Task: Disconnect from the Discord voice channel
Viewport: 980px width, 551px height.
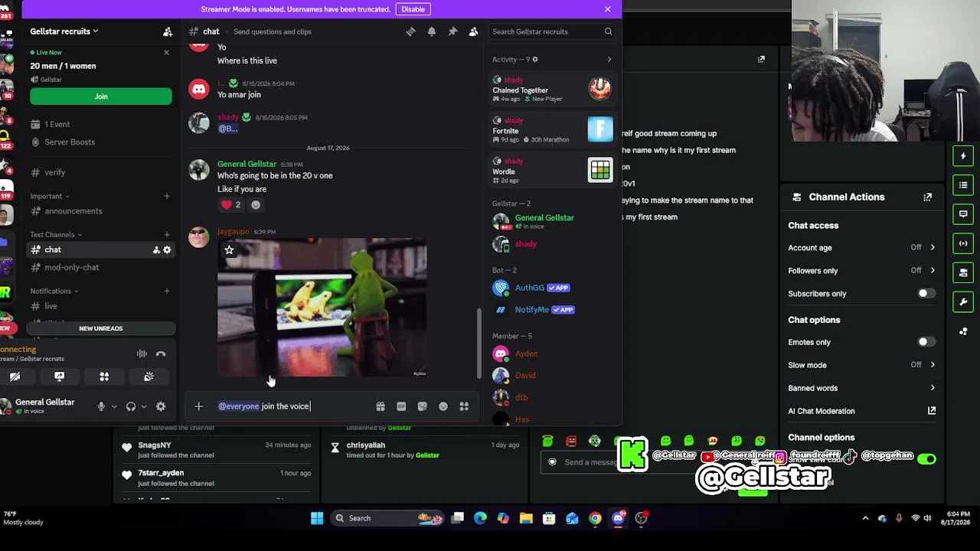Action: tap(161, 354)
